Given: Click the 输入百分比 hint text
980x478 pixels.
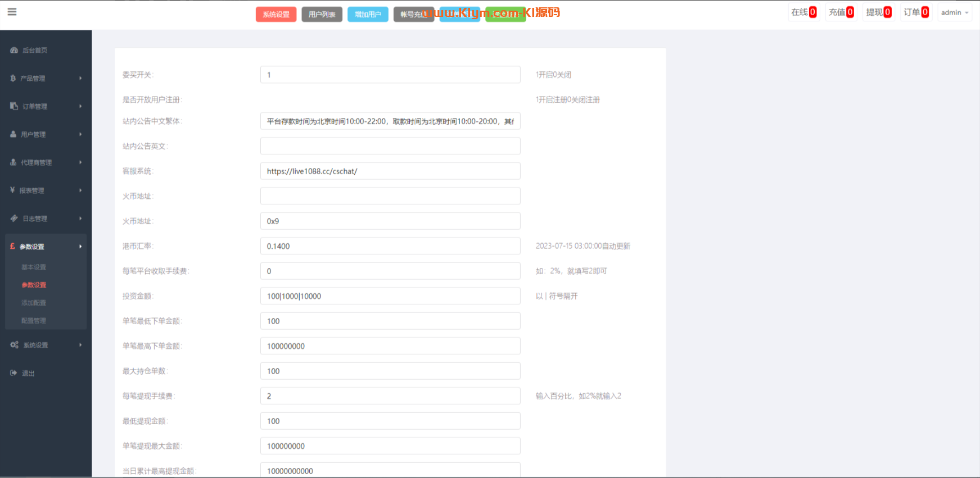Looking at the screenshot, I should tap(579, 396).
